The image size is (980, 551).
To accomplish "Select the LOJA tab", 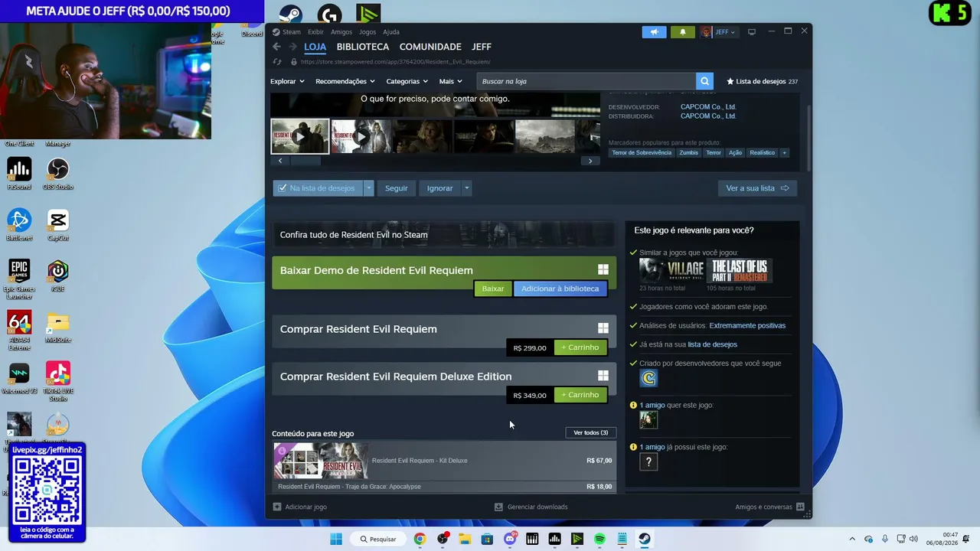I will [x=315, y=47].
